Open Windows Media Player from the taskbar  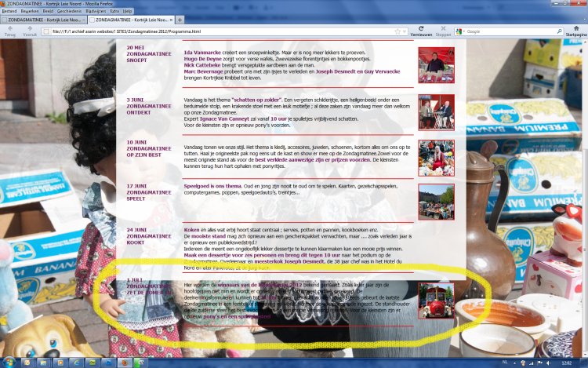tap(60, 363)
